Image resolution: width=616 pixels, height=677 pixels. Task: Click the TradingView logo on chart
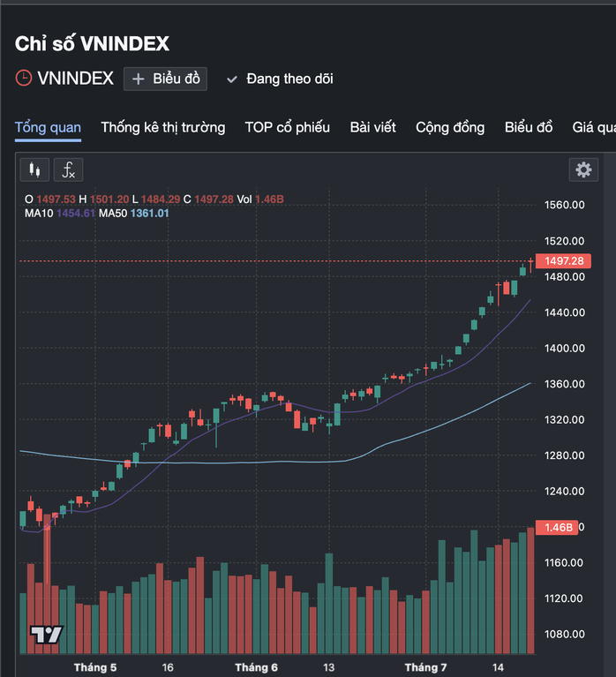coord(47,634)
